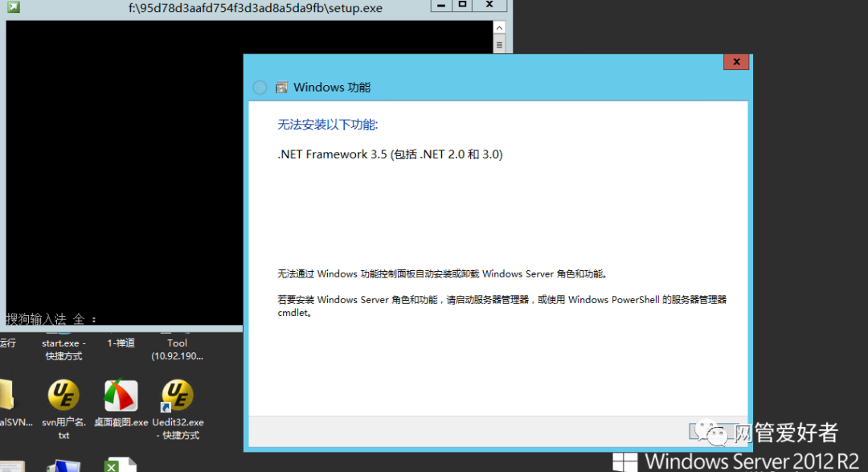Select the 1-禅道 desktop item label

click(x=121, y=343)
